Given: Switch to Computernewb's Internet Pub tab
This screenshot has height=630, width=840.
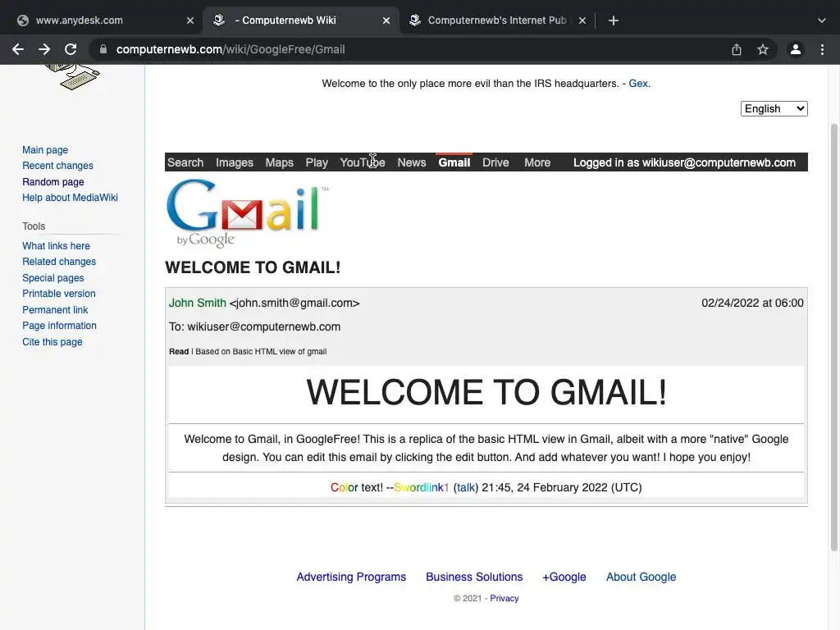Looking at the screenshot, I should pos(496,21).
